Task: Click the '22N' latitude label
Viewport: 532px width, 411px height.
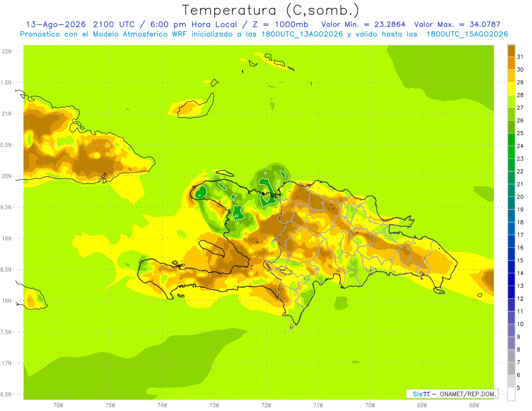Action: [7, 51]
